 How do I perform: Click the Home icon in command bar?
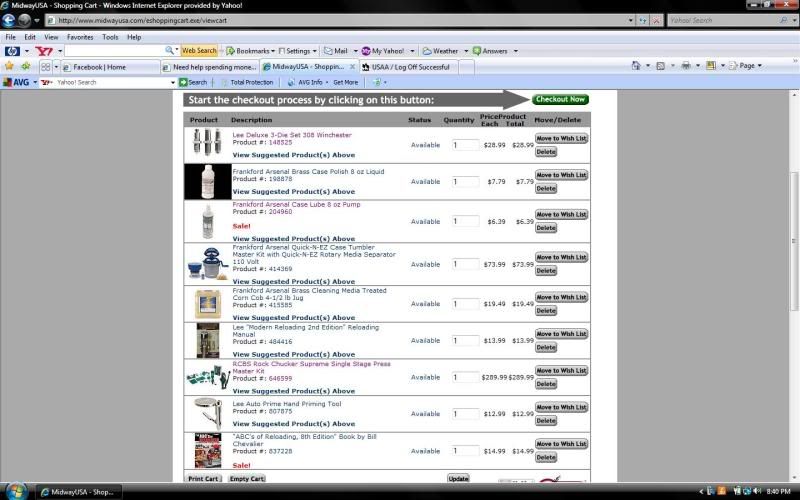pos(636,65)
